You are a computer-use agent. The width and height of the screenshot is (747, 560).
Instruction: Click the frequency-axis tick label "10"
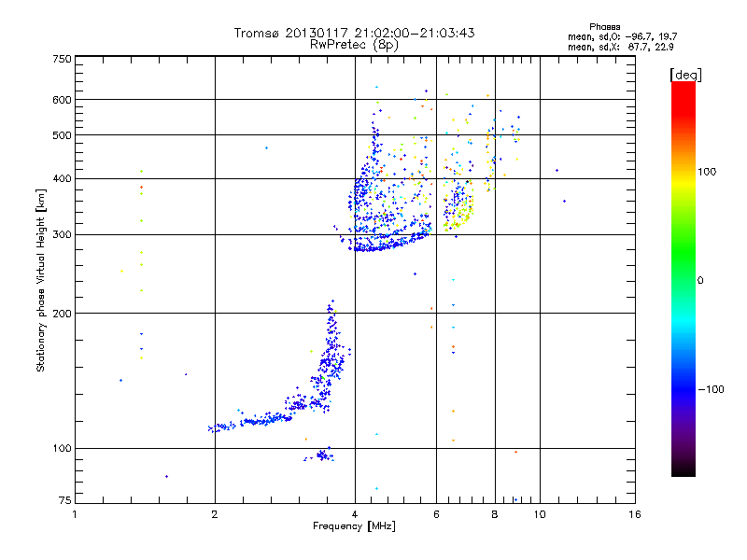point(540,514)
